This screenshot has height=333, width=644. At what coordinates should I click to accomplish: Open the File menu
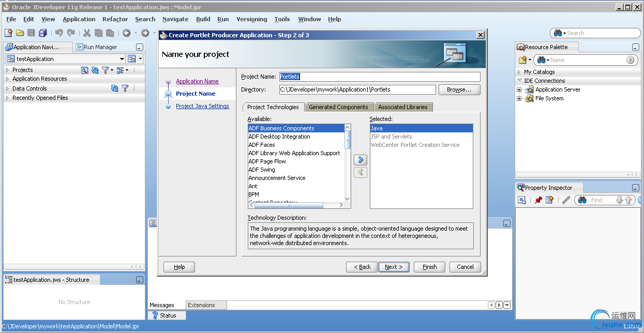point(11,19)
